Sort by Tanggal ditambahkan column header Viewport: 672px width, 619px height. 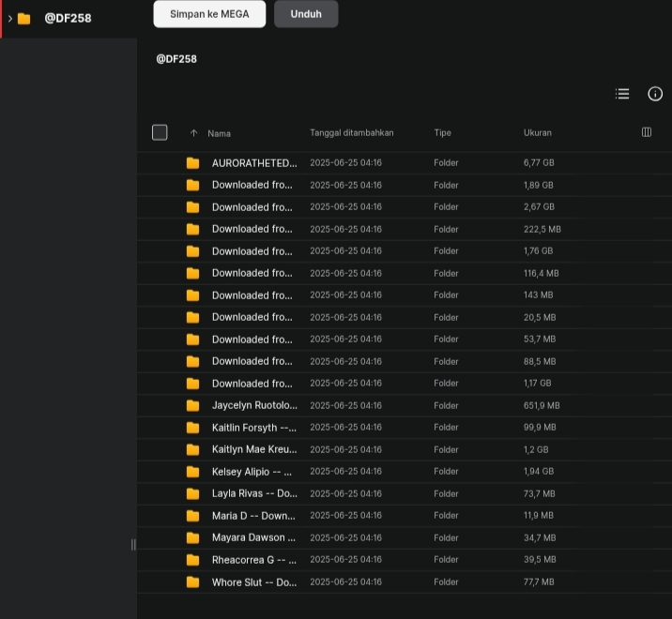352,133
